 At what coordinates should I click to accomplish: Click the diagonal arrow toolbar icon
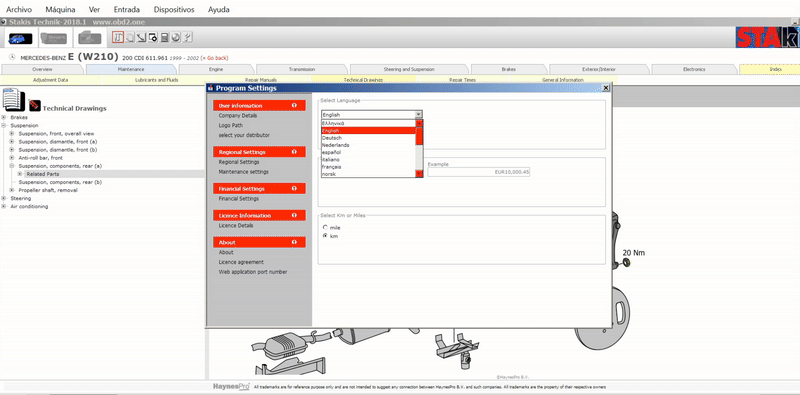pyautogui.click(x=141, y=37)
